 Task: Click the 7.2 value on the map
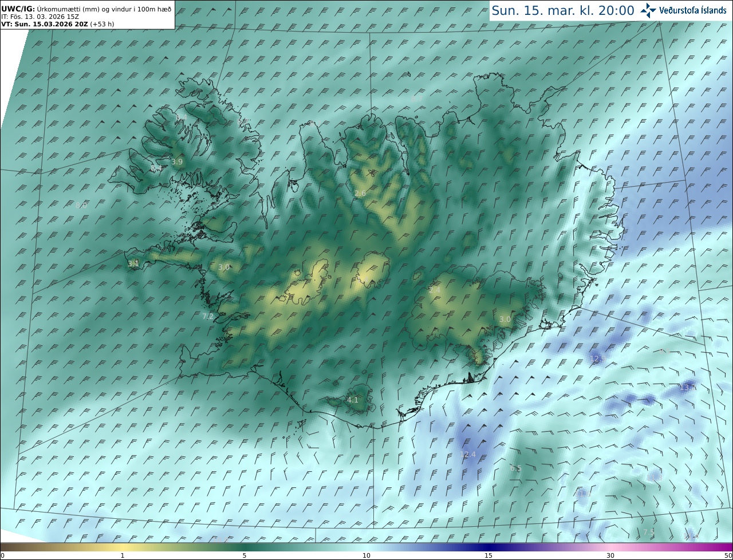[208, 317]
